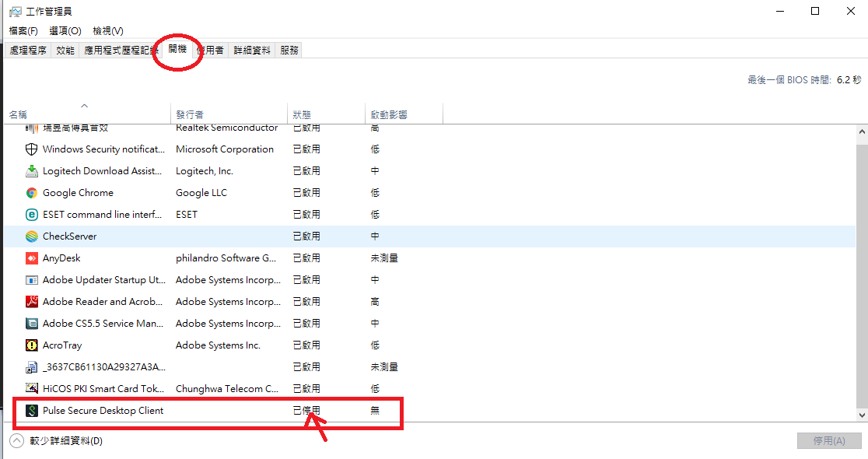Select the CheckServer name text

(70, 237)
